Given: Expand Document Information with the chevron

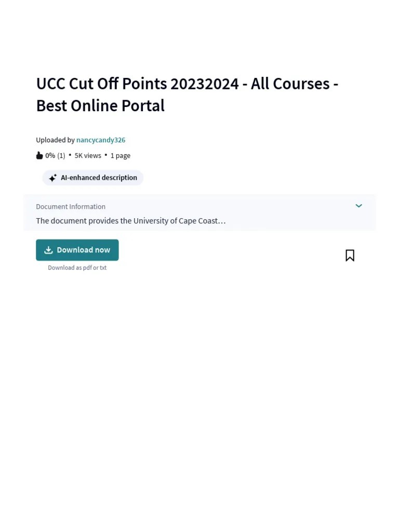Looking at the screenshot, I should click(358, 206).
